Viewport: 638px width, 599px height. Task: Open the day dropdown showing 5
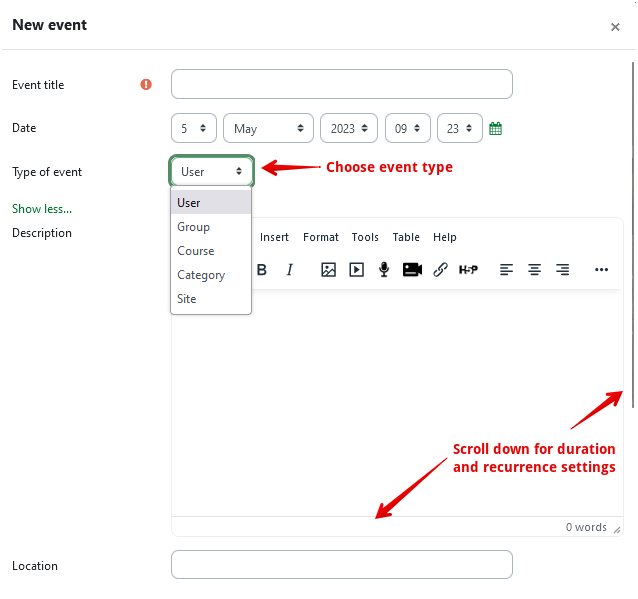point(194,129)
